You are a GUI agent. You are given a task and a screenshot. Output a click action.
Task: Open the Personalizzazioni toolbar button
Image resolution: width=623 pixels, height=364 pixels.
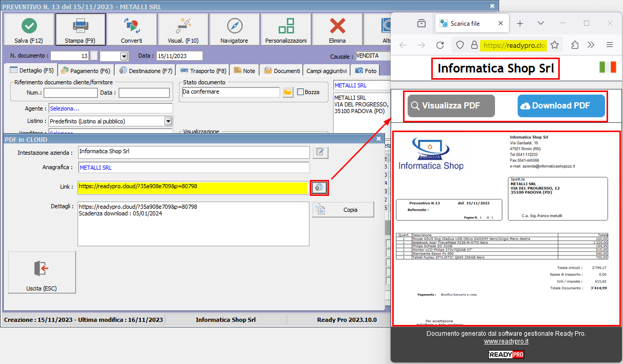[286, 29]
